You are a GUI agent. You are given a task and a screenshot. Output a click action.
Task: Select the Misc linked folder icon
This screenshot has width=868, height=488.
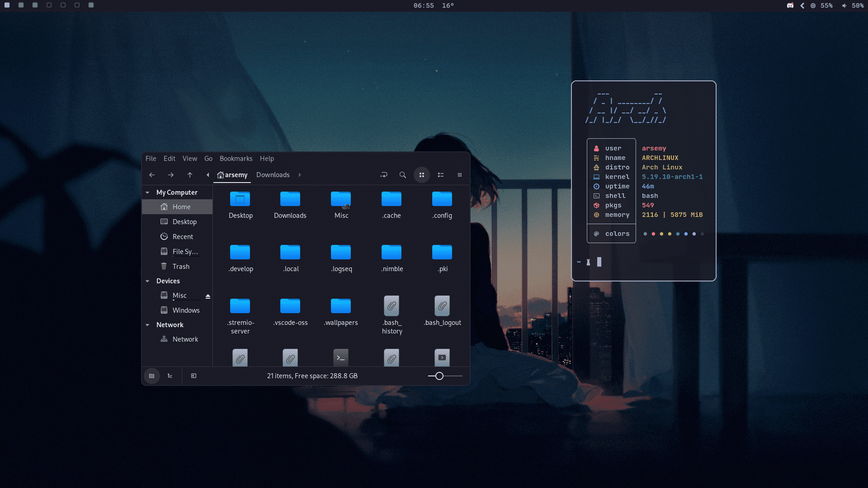click(x=341, y=199)
